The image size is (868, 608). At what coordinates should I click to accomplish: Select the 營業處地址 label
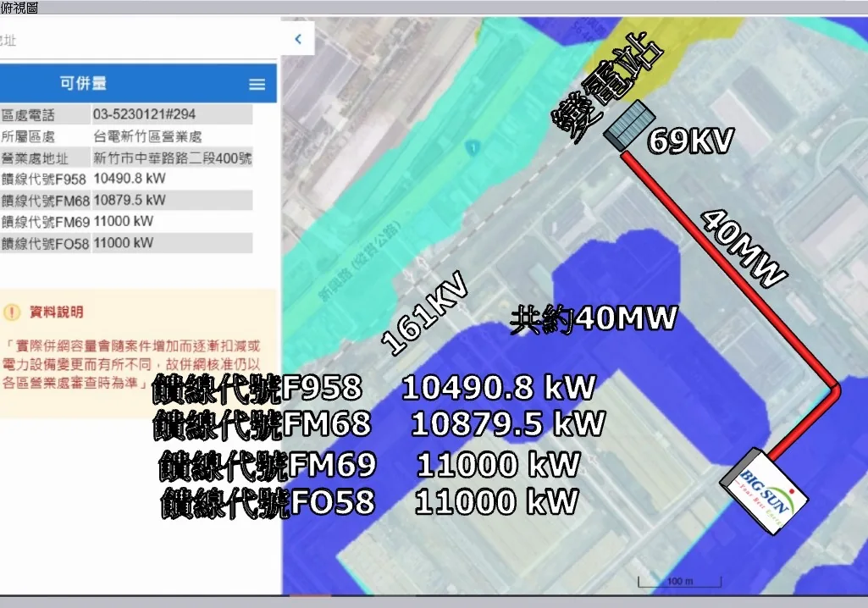pyautogui.click(x=35, y=158)
